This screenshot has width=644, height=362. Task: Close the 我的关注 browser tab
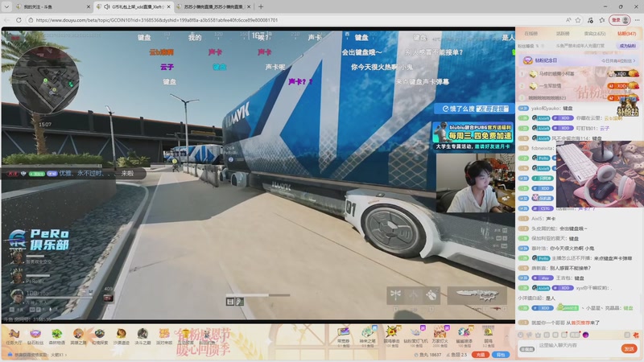click(x=89, y=6)
